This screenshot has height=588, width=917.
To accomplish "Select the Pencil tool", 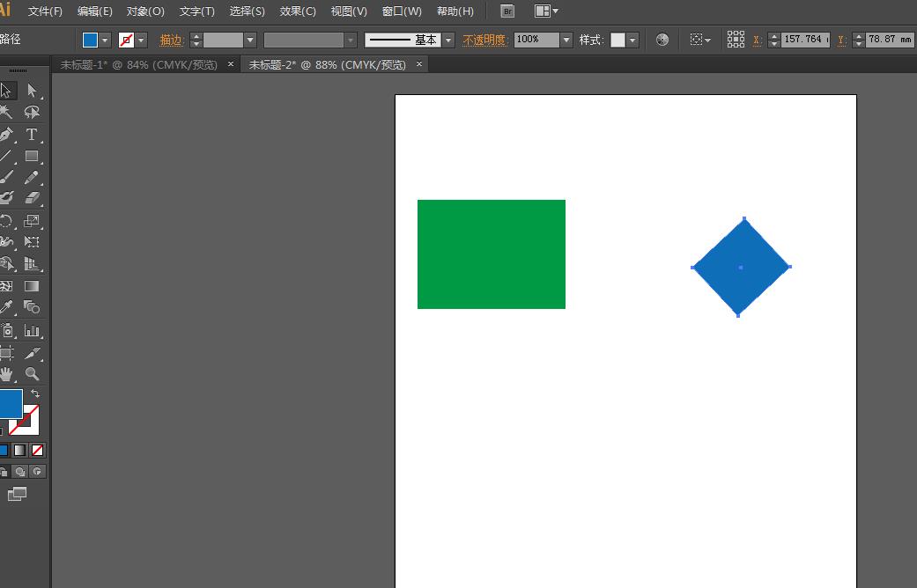I will (32, 177).
